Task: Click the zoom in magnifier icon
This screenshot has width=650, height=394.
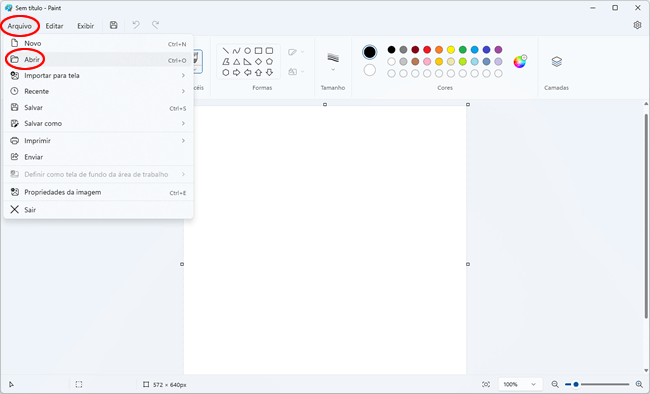Action: [639, 384]
